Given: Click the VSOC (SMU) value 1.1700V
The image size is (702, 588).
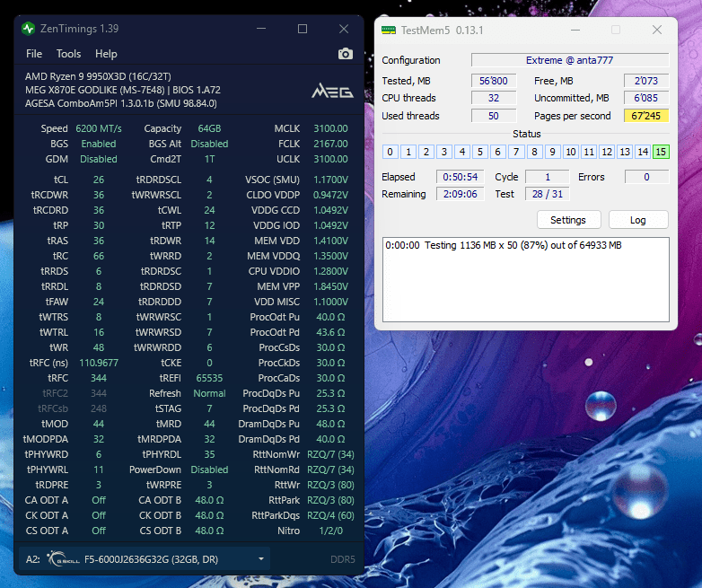Looking at the screenshot, I should click(330, 180).
